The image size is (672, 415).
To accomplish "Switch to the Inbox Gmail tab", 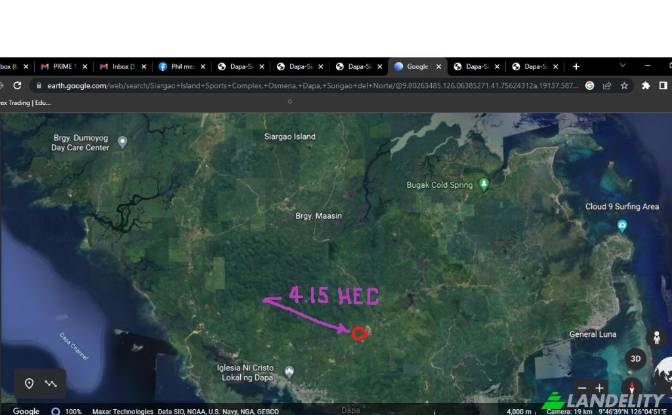I will 122,66.
